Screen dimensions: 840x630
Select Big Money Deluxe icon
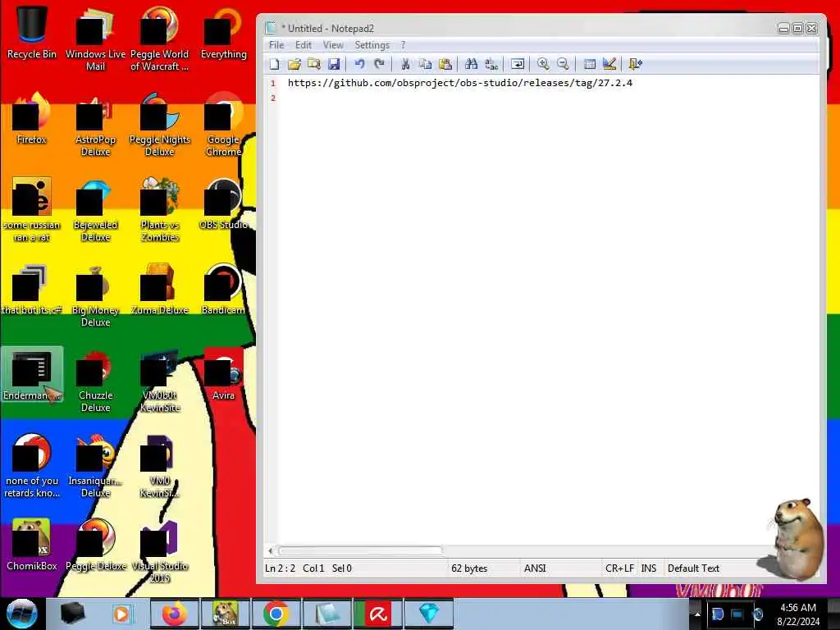click(x=95, y=295)
